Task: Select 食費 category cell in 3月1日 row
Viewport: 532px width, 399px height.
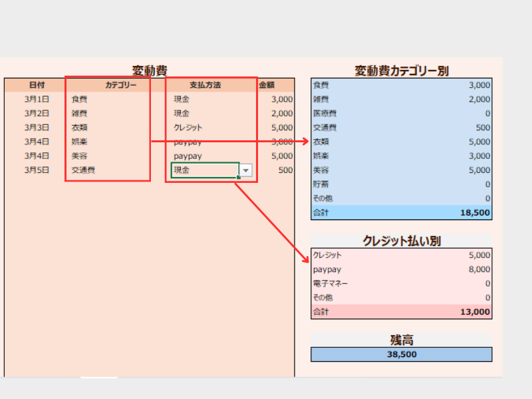Action: pos(80,99)
